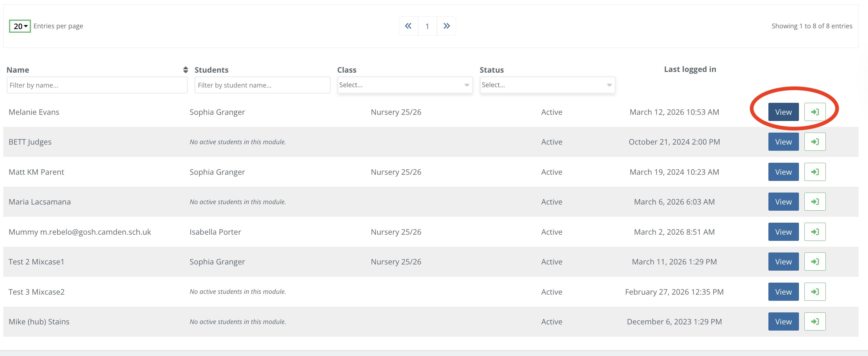Click login-as icon for BETT Judges

(815, 142)
